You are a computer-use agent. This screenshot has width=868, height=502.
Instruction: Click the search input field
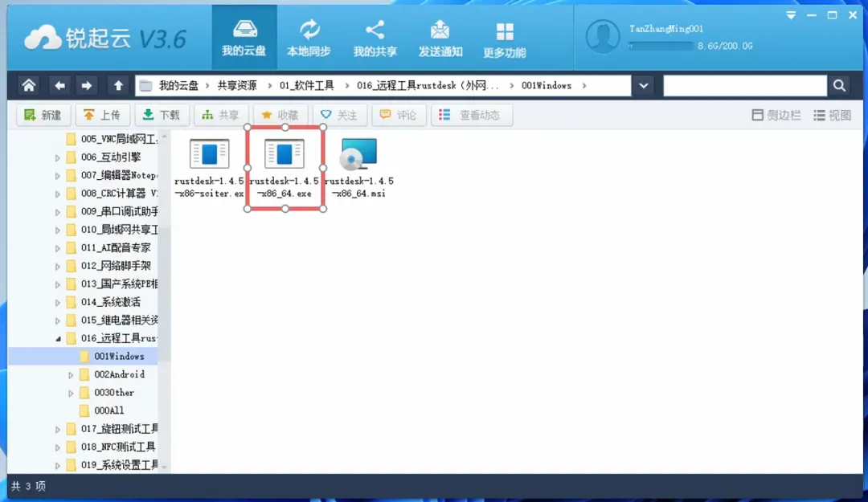click(x=744, y=86)
